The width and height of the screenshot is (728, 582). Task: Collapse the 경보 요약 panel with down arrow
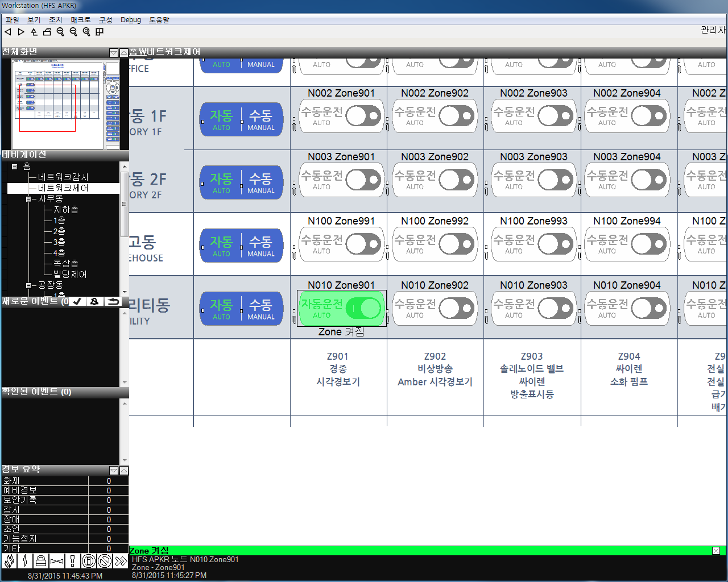[x=114, y=471]
